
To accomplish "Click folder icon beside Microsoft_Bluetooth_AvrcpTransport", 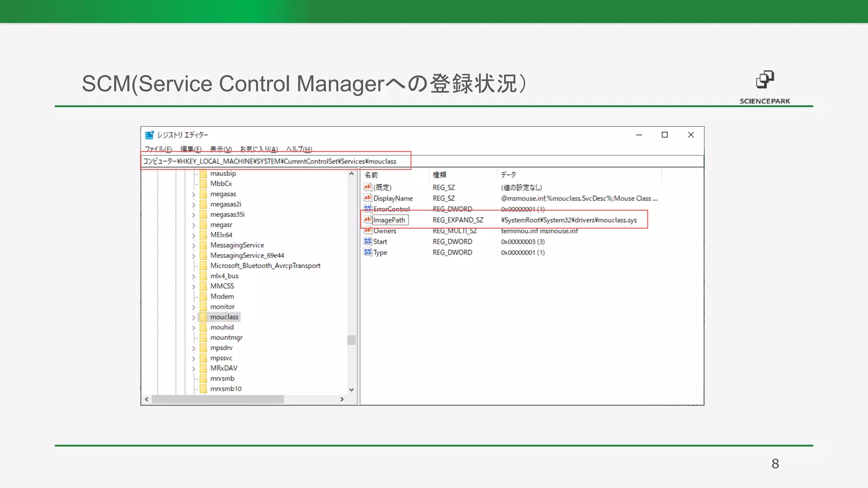I will point(203,266).
